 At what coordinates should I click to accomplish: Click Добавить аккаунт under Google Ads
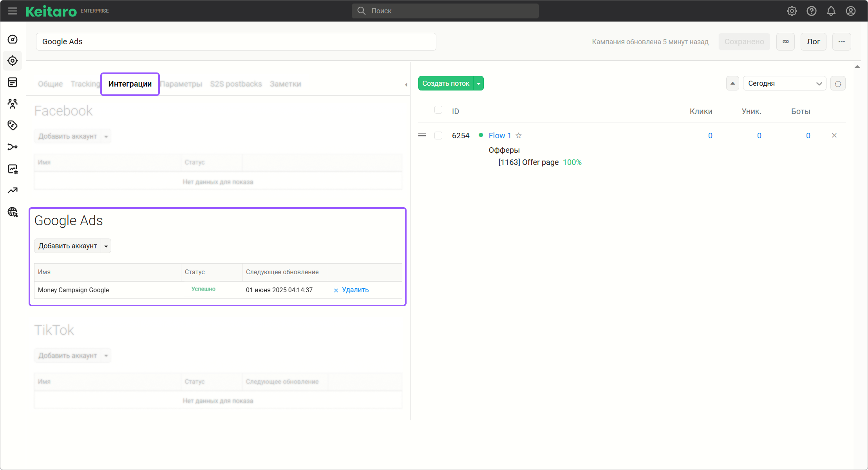pyautogui.click(x=67, y=246)
